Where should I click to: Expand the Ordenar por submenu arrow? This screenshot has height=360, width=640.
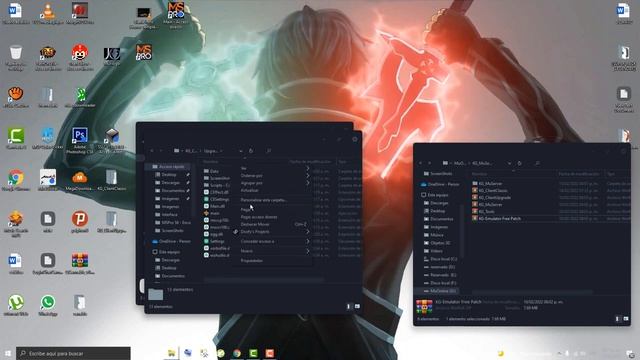308,176
